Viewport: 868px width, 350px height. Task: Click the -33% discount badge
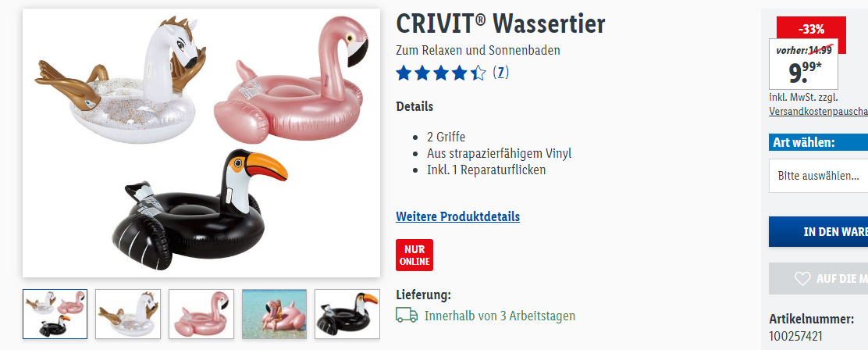811,28
